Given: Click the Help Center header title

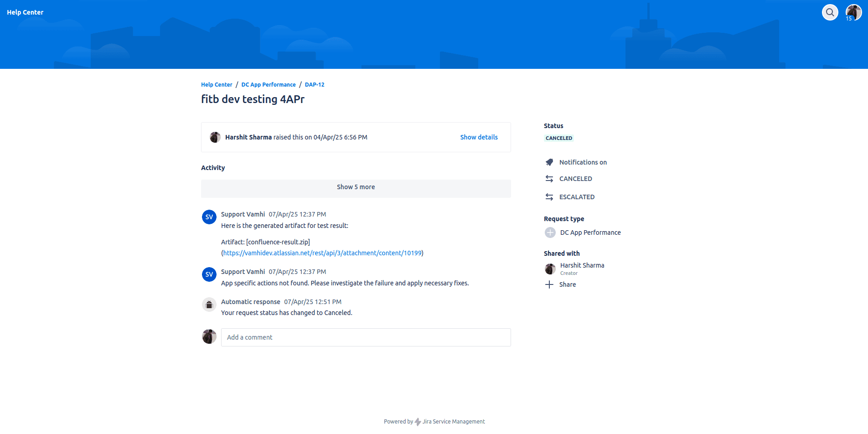Looking at the screenshot, I should click(x=25, y=12).
